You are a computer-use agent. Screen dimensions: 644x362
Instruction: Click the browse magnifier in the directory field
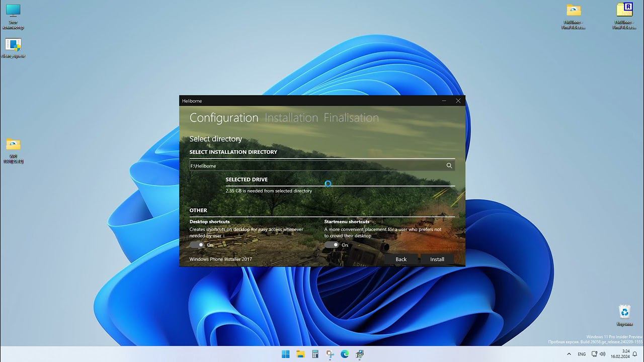click(449, 165)
